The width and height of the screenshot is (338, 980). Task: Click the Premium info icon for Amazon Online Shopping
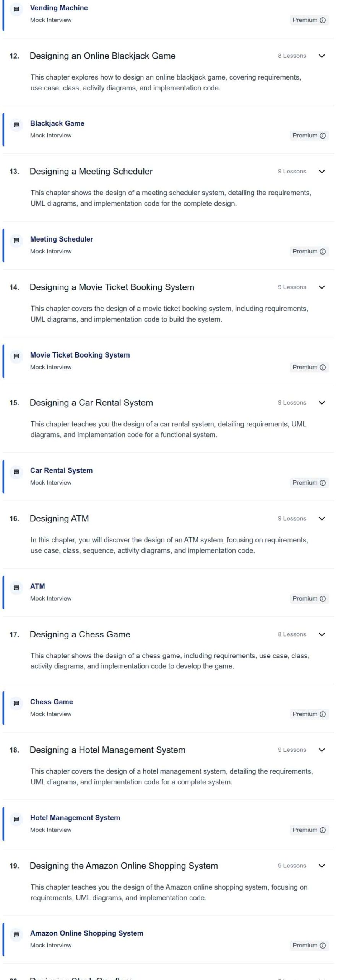(323, 946)
